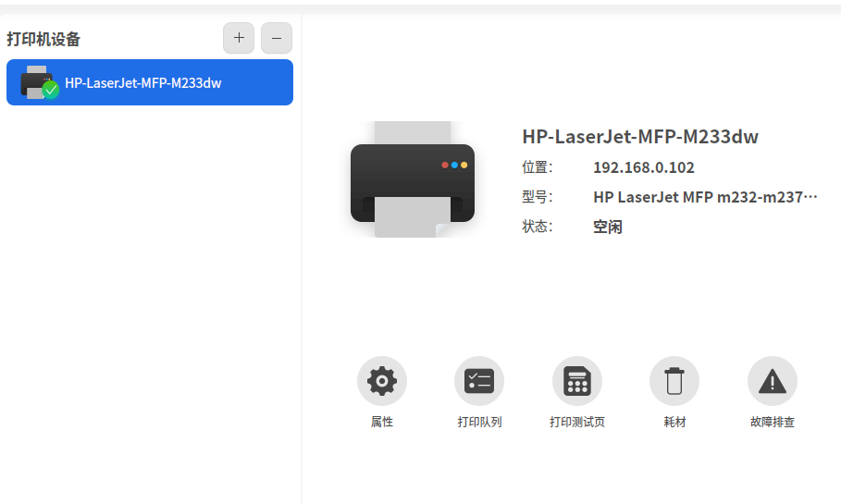The image size is (841, 504).
Task: Remove printer with the minus button
Action: point(277,38)
